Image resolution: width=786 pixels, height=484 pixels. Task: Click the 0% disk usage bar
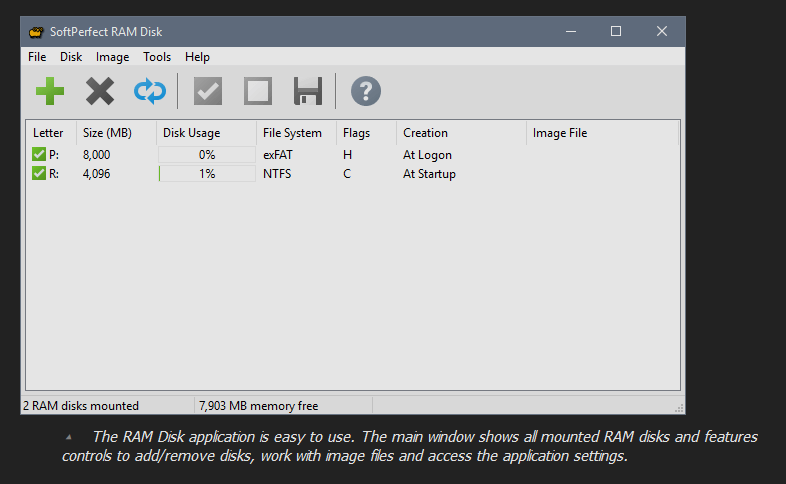(x=207, y=154)
